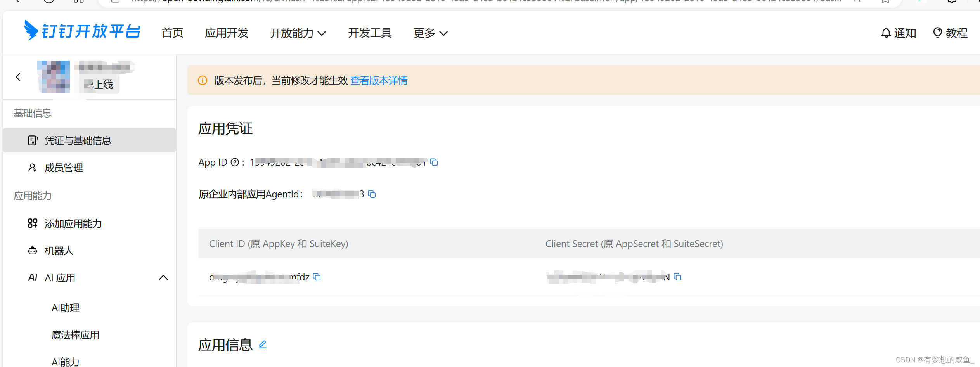The image size is (980, 367).
Task: Click the warning info icon in banner
Action: tap(203, 80)
